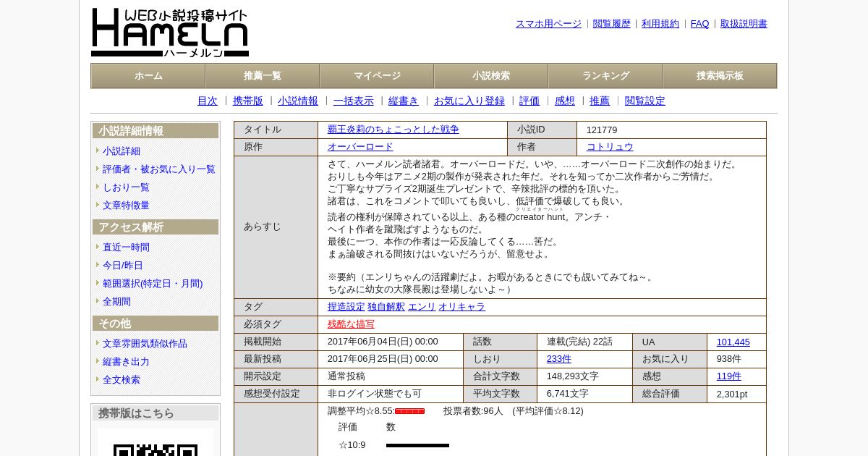
Task: Click the 捏造設定 tag
Action: pyautogui.click(x=346, y=307)
